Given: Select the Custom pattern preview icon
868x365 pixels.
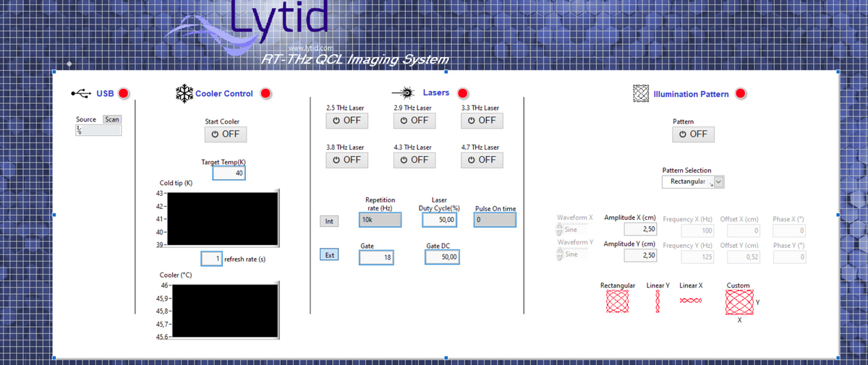Looking at the screenshot, I should (739, 302).
